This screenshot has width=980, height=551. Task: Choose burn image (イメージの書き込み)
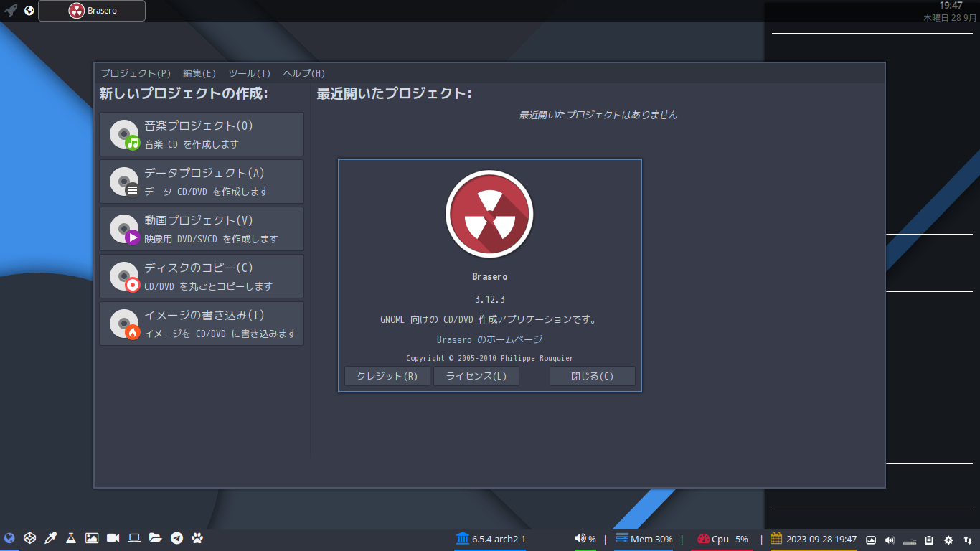pyautogui.click(x=202, y=324)
